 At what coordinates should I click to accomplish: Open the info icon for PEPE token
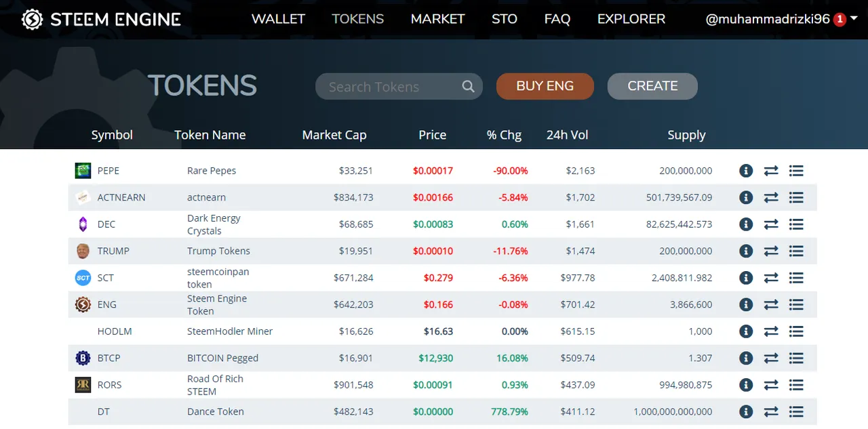pyautogui.click(x=746, y=171)
